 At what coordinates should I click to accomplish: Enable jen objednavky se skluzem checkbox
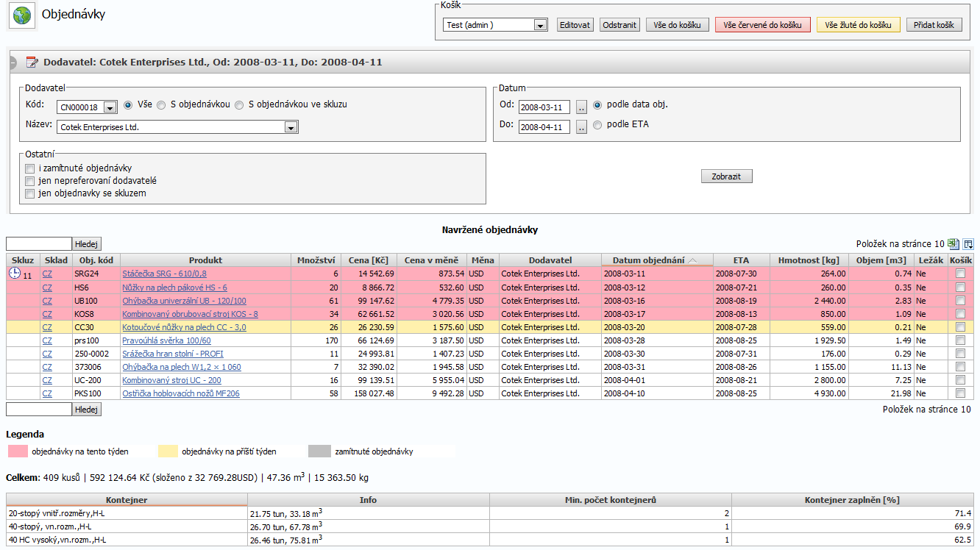(x=30, y=194)
